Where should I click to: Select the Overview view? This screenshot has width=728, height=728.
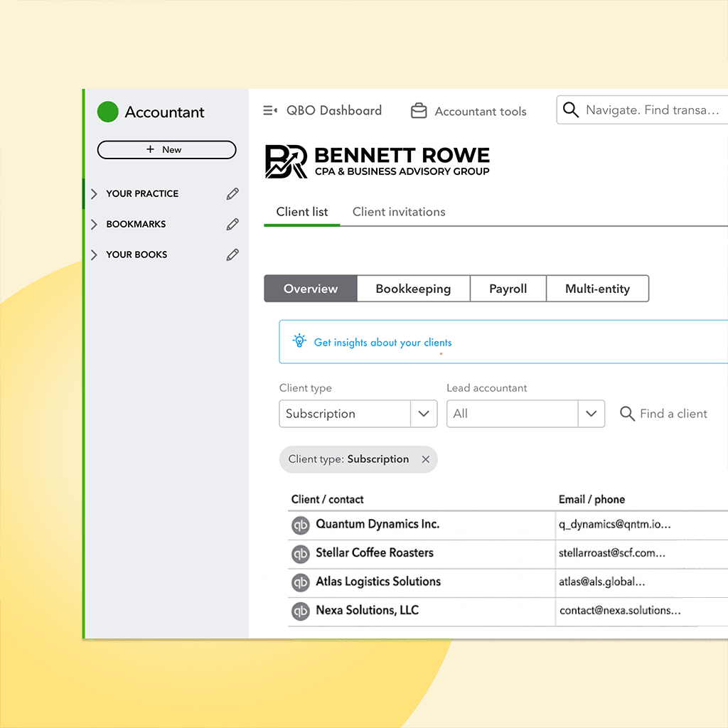coord(311,289)
